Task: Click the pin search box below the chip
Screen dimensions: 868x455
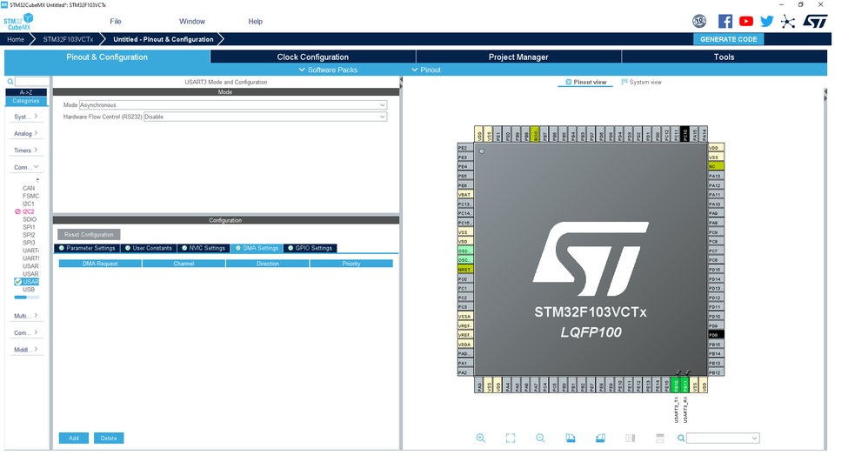Action: point(723,438)
